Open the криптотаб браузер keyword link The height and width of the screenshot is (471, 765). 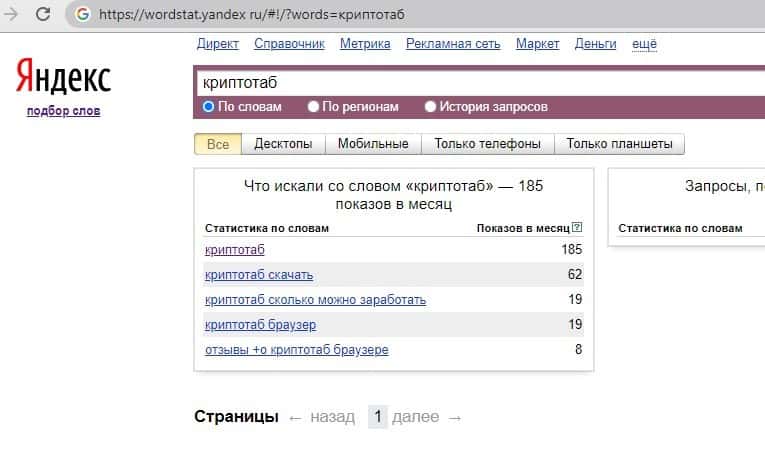pyautogui.click(x=261, y=325)
